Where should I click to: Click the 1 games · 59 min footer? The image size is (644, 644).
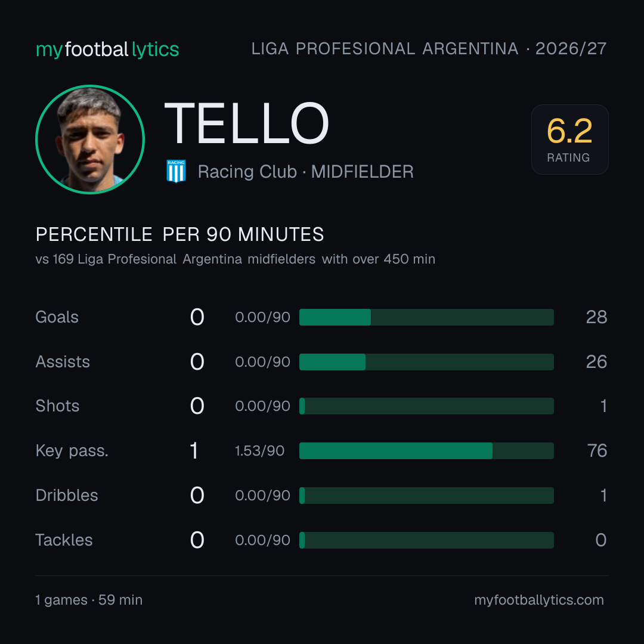click(x=89, y=600)
